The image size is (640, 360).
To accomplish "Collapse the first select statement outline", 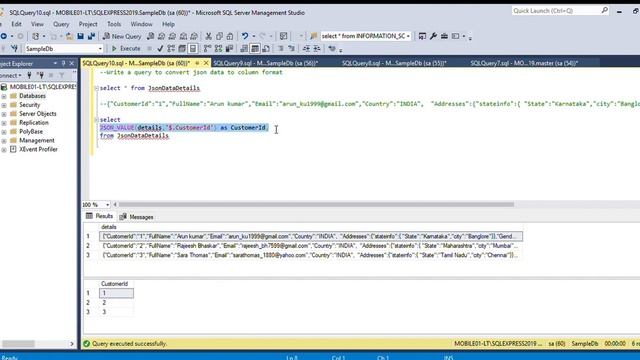I will [x=96, y=88].
